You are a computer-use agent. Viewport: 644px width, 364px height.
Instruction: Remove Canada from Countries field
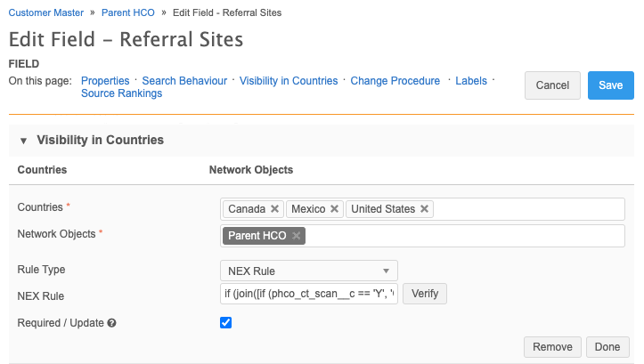(x=275, y=209)
